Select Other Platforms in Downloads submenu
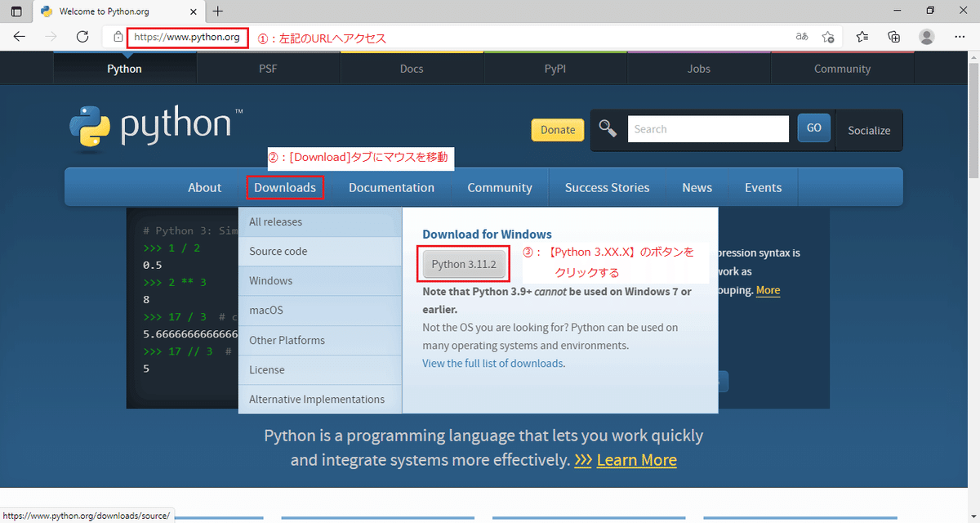980x523 pixels. coord(320,340)
